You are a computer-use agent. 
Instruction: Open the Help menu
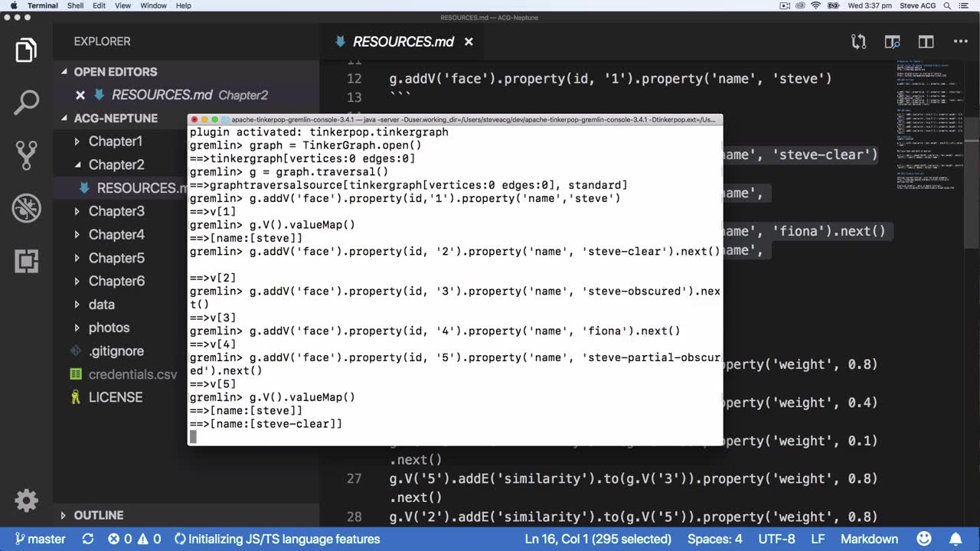pyautogui.click(x=184, y=5)
